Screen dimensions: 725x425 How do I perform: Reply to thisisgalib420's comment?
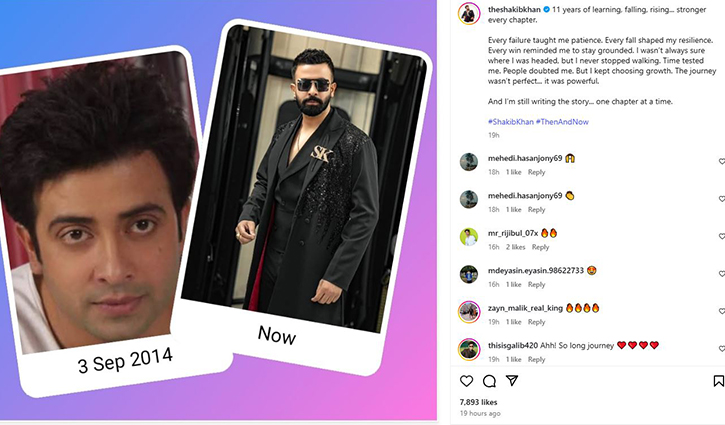coord(536,359)
